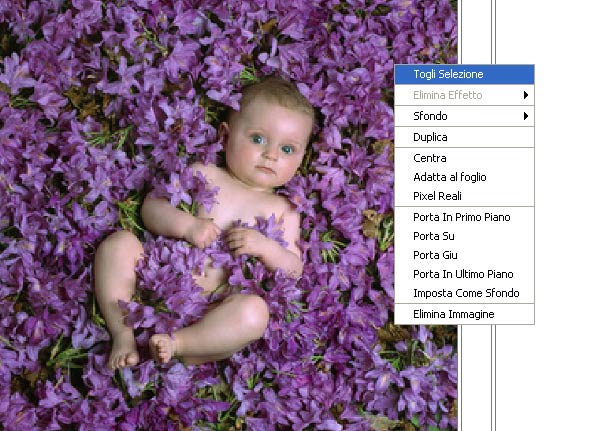Image resolution: width=598 pixels, height=431 pixels.
Task: Select Pixel Reali option
Action: [x=464, y=196]
